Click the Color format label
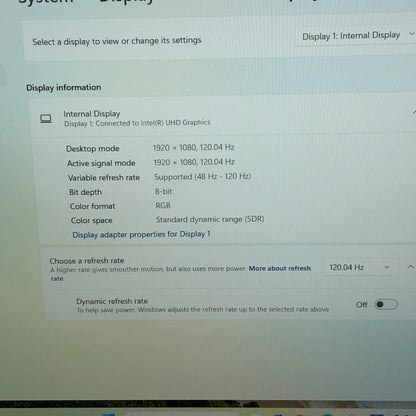 pos(92,206)
